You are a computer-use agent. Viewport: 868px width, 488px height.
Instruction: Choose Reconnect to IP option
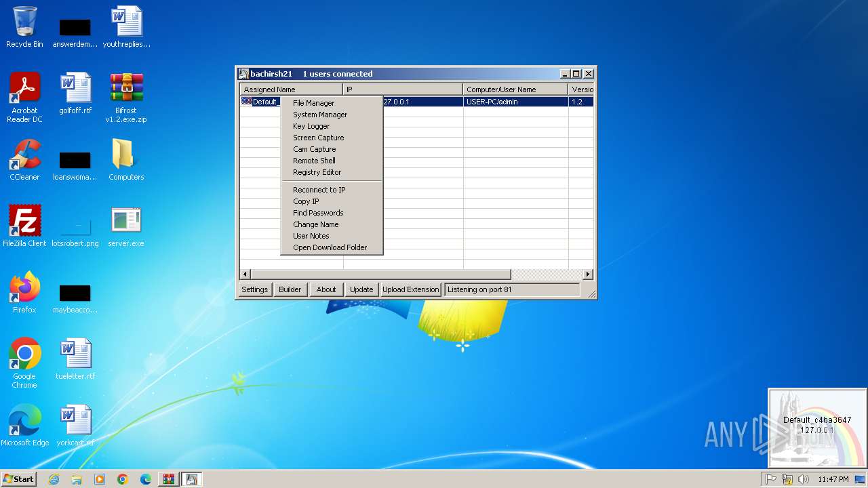click(x=332, y=190)
